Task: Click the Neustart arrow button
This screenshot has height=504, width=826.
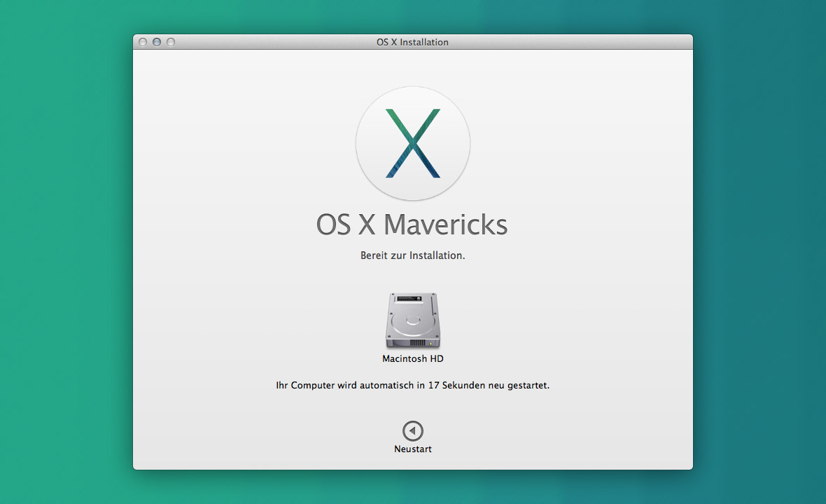Action: click(412, 430)
